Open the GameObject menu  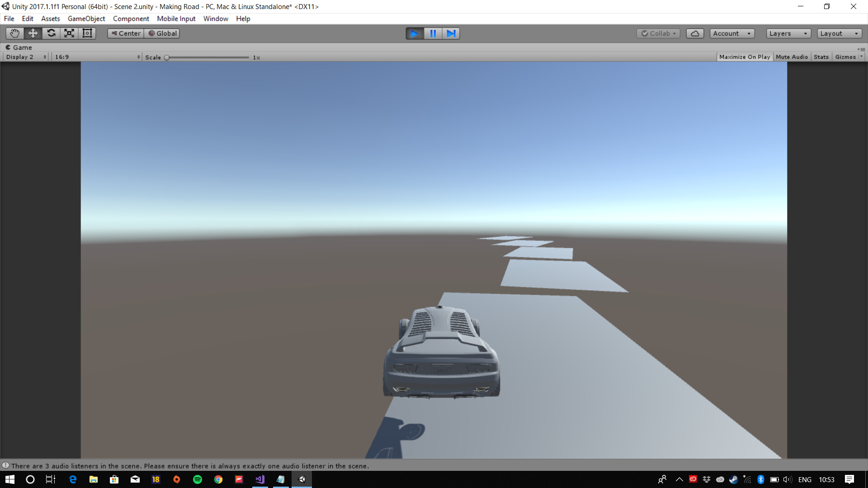(86, 19)
